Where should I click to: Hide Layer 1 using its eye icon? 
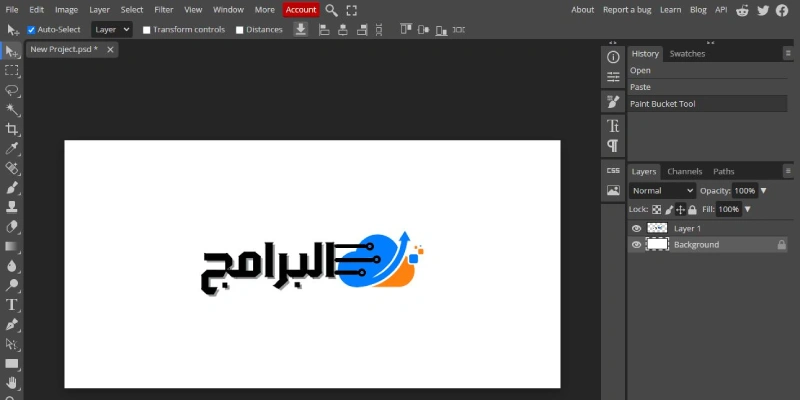coord(636,228)
